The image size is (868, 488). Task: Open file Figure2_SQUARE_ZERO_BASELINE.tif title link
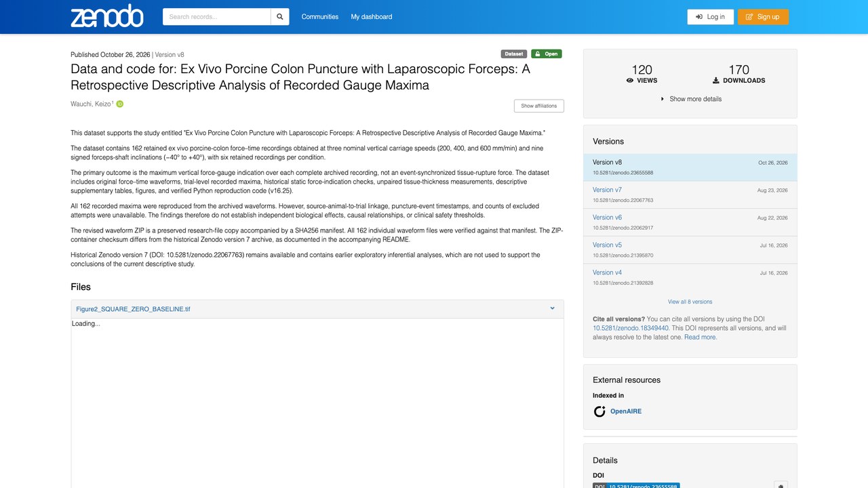tap(133, 309)
